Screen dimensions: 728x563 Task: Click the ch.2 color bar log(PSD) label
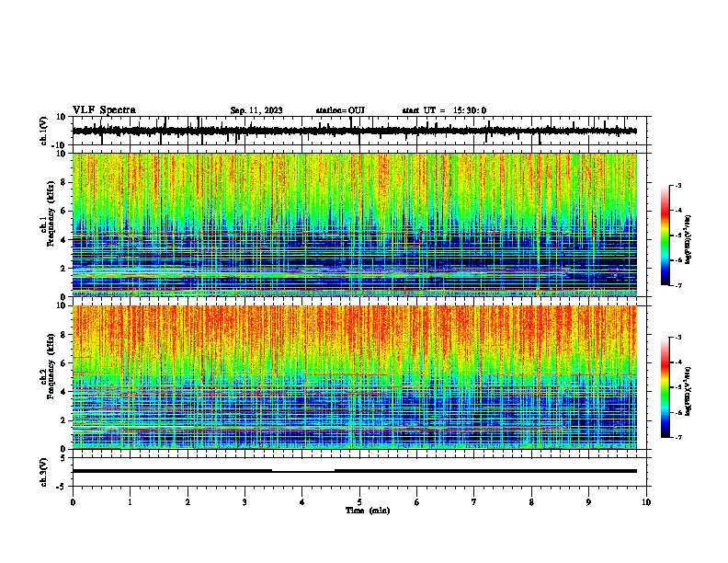point(688,391)
